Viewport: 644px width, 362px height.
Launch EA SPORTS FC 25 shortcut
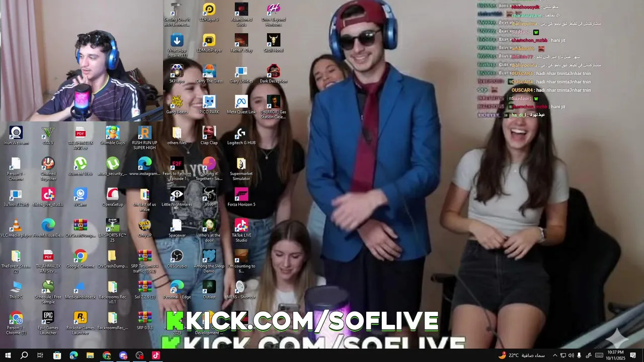112,231
